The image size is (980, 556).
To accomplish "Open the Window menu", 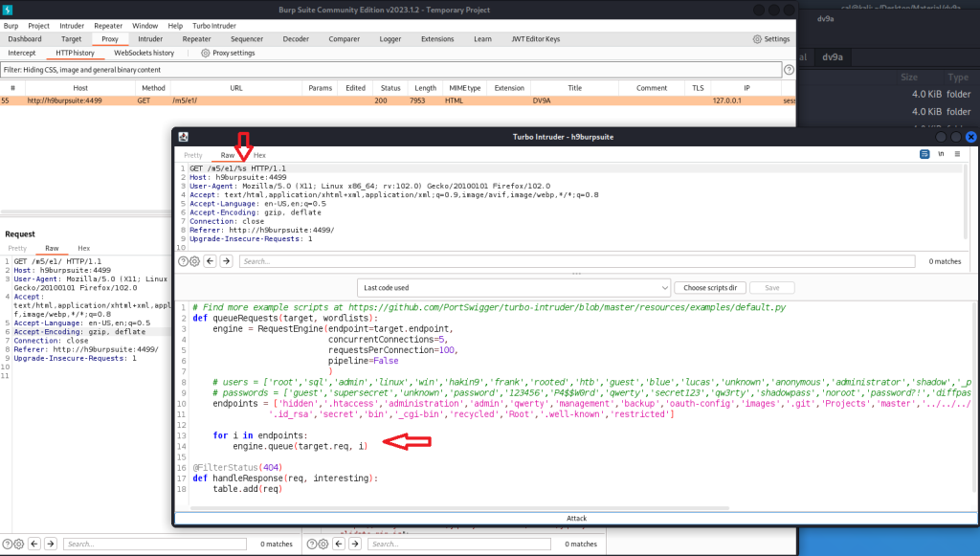I will coord(145,26).
